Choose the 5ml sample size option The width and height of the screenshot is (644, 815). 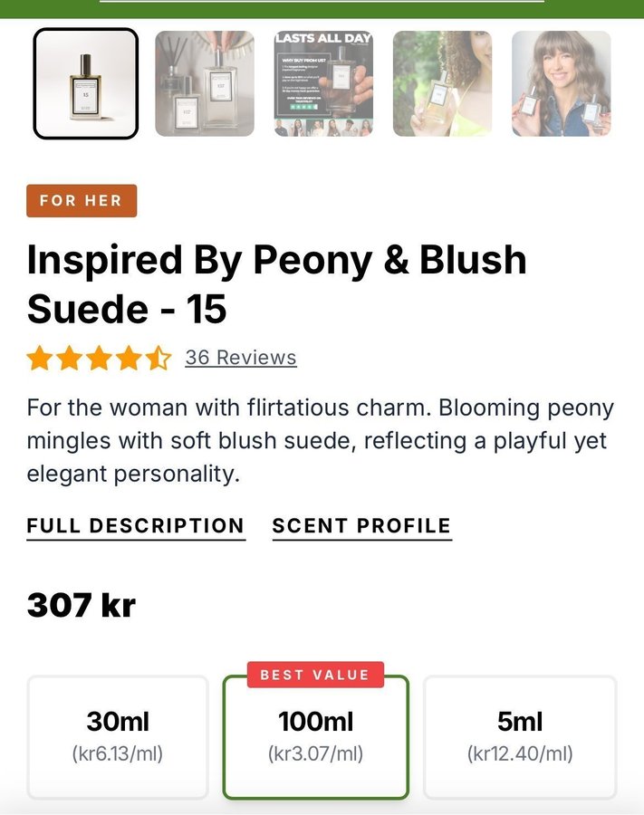coord(520,736)
